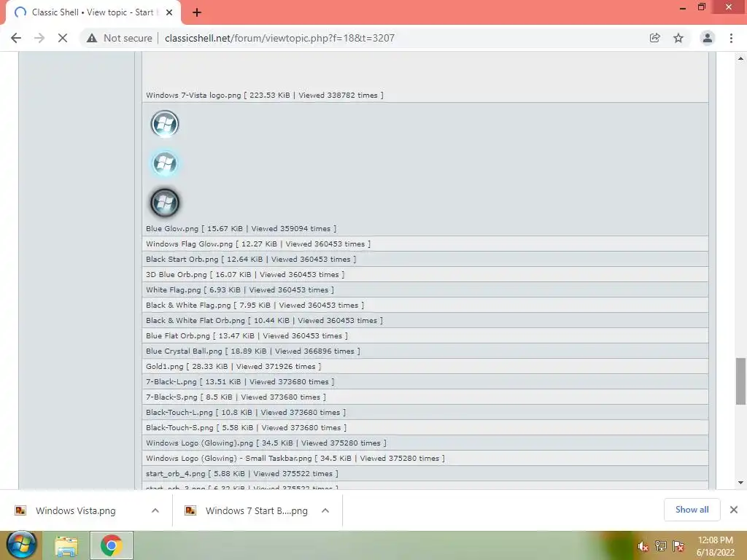The image size is (747, 560).
Task: Click the Black-Touch-L.png row
Action: click(x=425, y=413)
